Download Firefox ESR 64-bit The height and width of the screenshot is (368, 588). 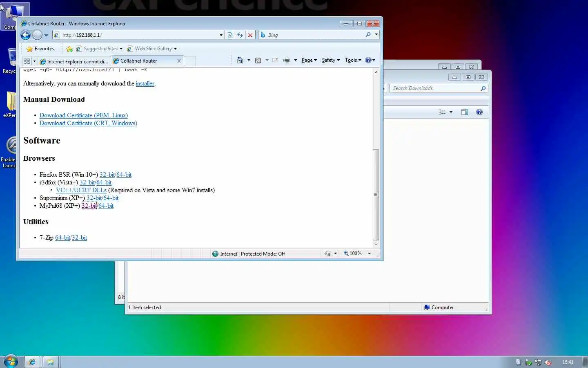tap(124, 175)
